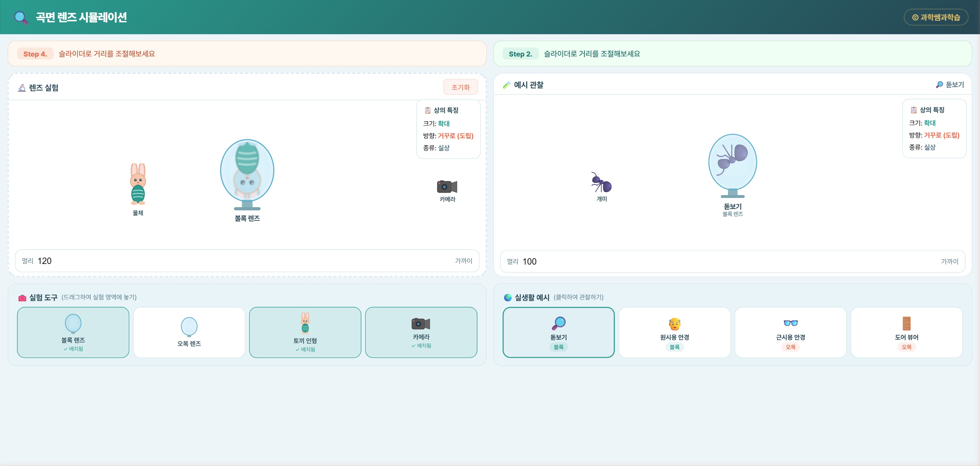
Task: Choose the 토끼 인형 tool card
Action: 305,332
